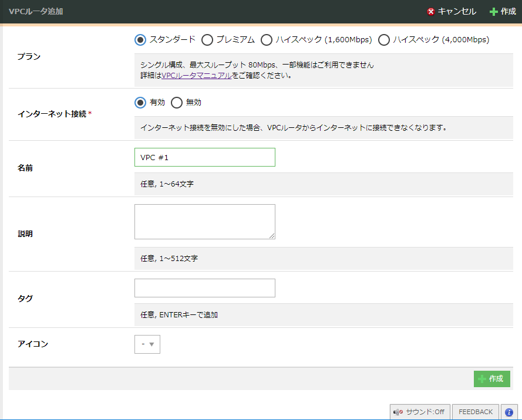Click the sound speaker icon
Screen dimensions: 522x420
tap(398, 412)
